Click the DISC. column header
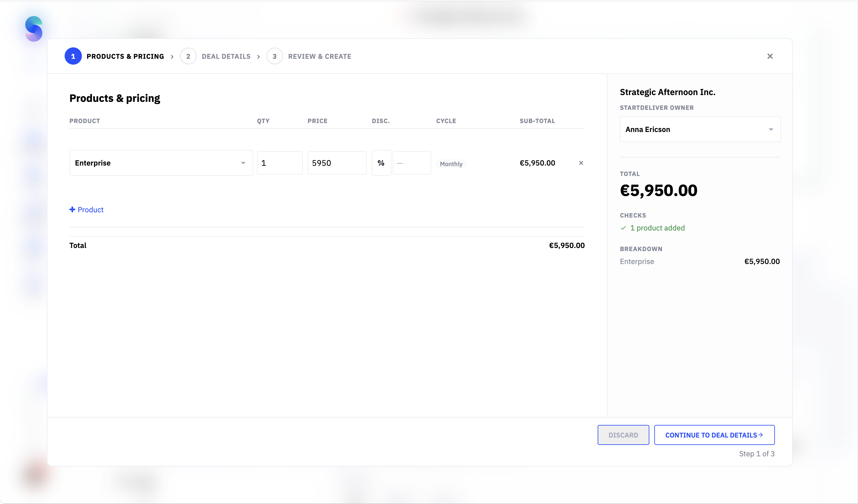This screenshot has width=858, height=504. click(x=381, y=121)
